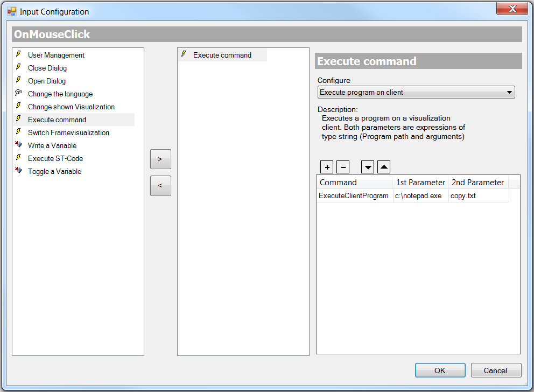Viewport: 534px width, 392px height.
Task: Select User Management in the action list
Action: (56, 55)
